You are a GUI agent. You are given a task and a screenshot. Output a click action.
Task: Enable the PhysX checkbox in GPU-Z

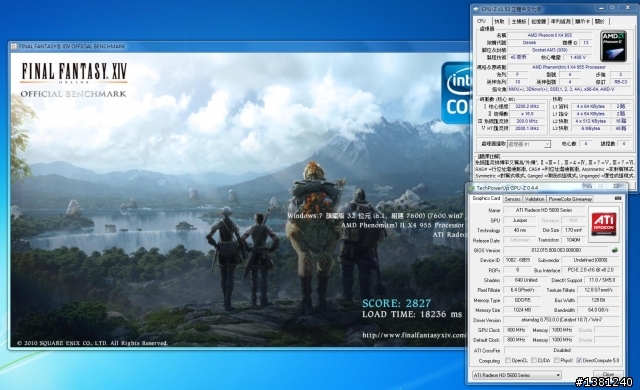coord(556,360)
